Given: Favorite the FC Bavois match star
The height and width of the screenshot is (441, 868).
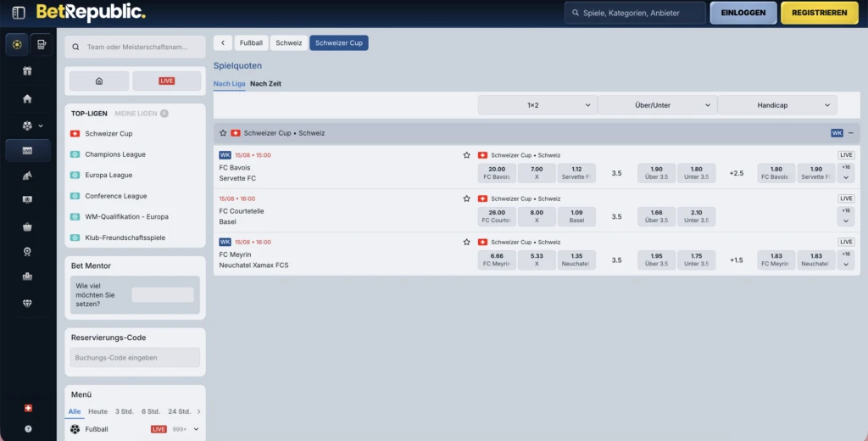Looking at the screenshot, I should coord(467,155).
